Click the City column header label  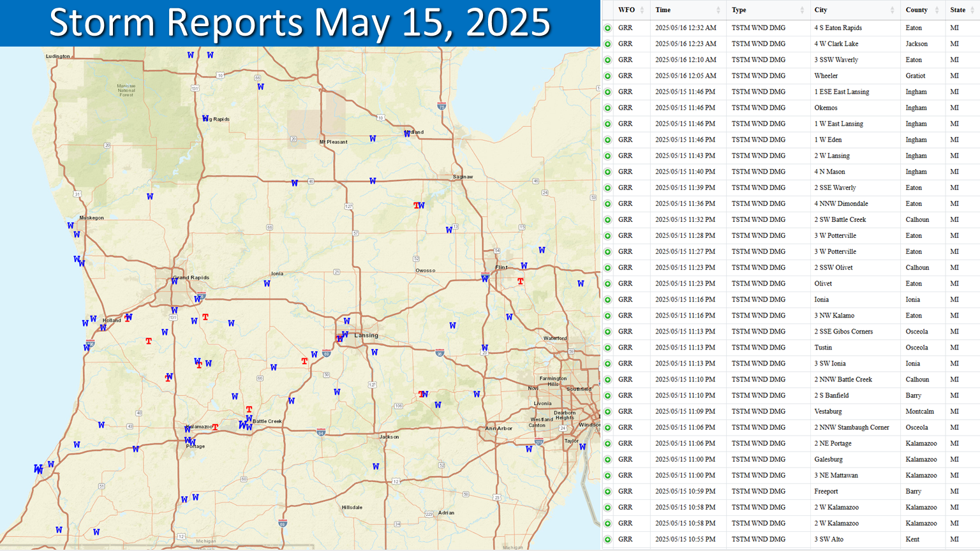pos(820,10)
